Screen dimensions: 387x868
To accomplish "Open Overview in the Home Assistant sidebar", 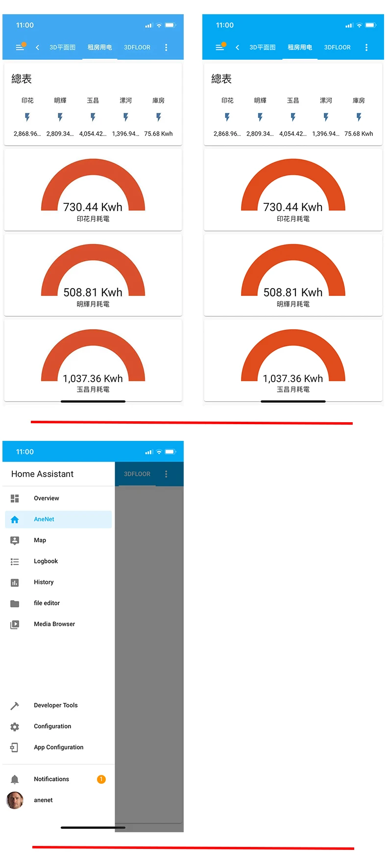I will pyautogui.click(x=58, y=498).
